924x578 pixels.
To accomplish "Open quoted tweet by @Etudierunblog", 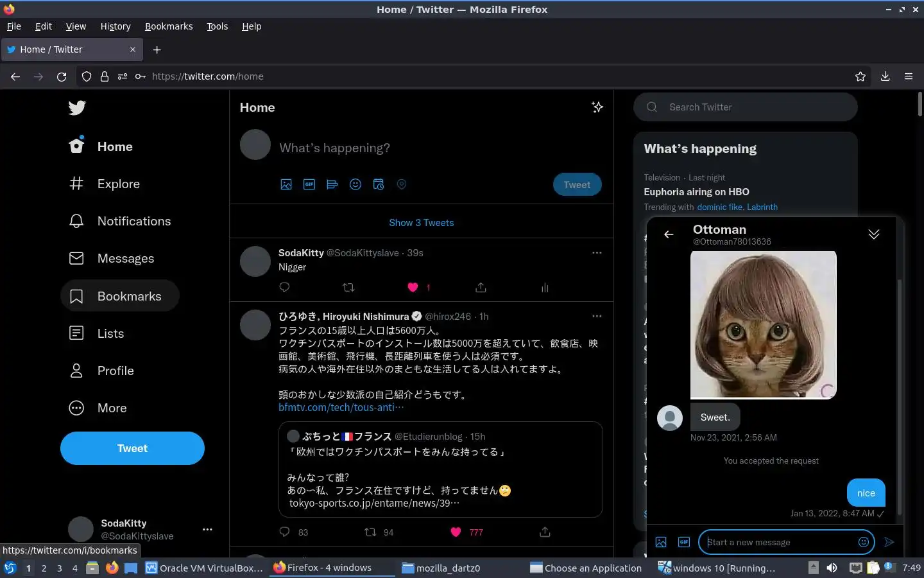I will (x=440, y=469).
